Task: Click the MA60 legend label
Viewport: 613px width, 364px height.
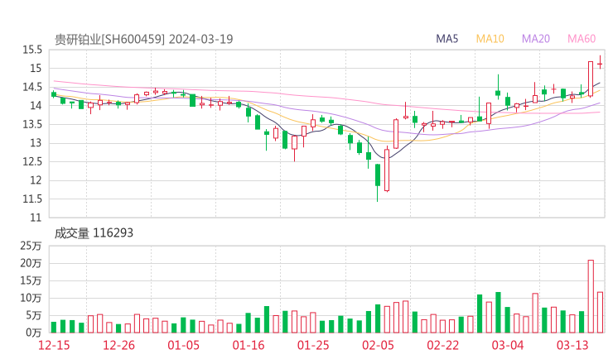Action: tap(582, 39)
